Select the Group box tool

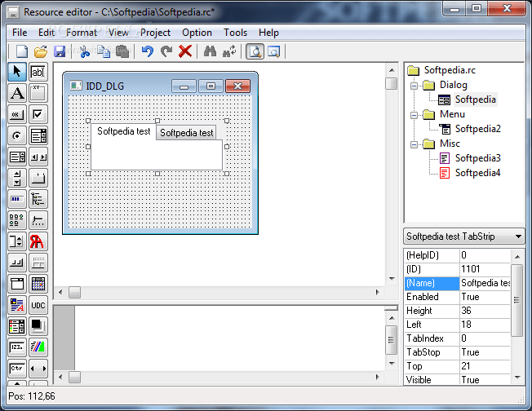pyautogui.click(x=38, y=93)
